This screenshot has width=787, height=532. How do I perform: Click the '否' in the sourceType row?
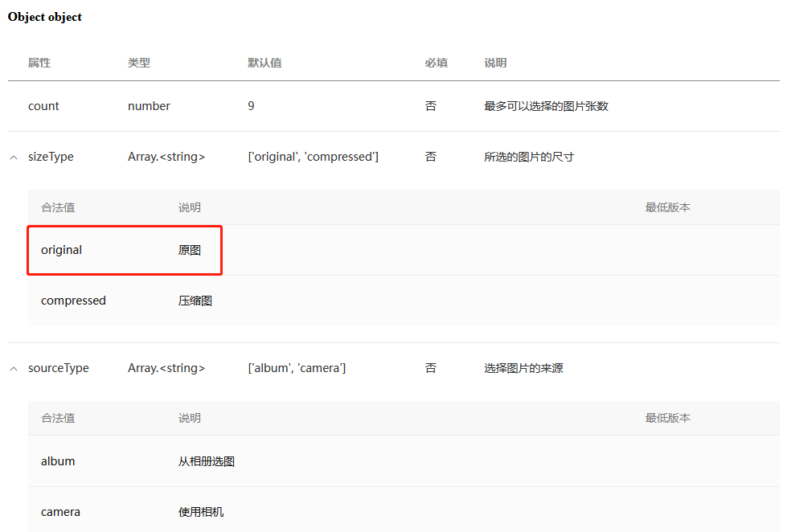431,368
